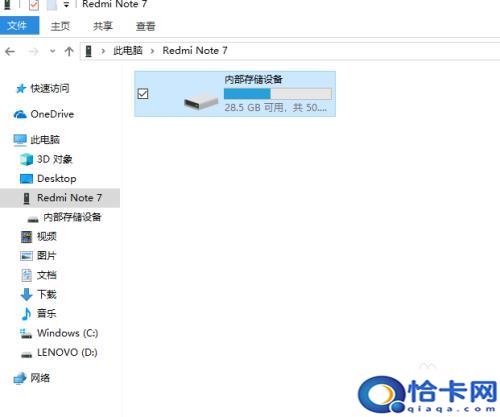This screenshot has height=417, width=500.
Task: Open 文档 folder in sidebar
Action: pos(47,275)
